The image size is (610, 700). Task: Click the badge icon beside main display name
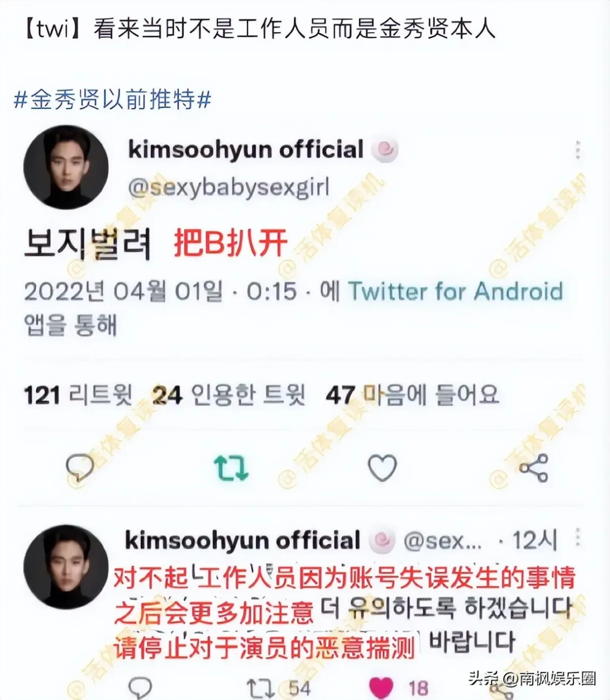pyautogui.click(x=385, y=149)
